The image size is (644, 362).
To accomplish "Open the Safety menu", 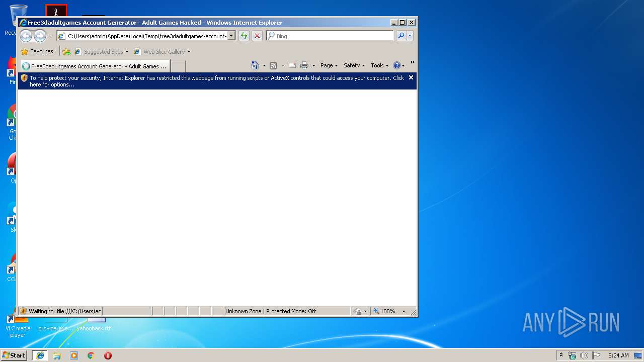I will click(354, 65).
